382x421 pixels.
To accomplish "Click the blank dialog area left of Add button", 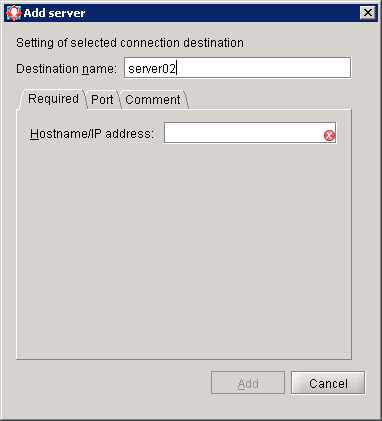I will pyautogui.click(x=110, y=383).
